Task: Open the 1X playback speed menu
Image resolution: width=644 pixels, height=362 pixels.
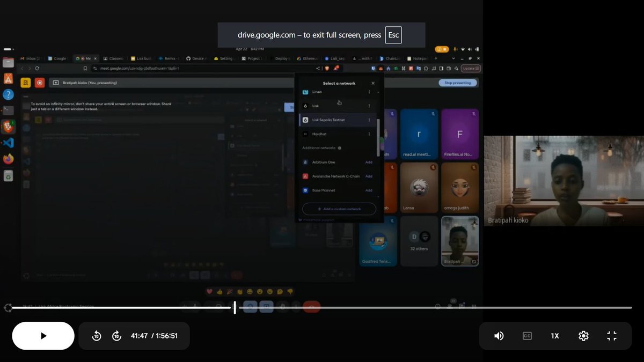Action: (555, 336)
